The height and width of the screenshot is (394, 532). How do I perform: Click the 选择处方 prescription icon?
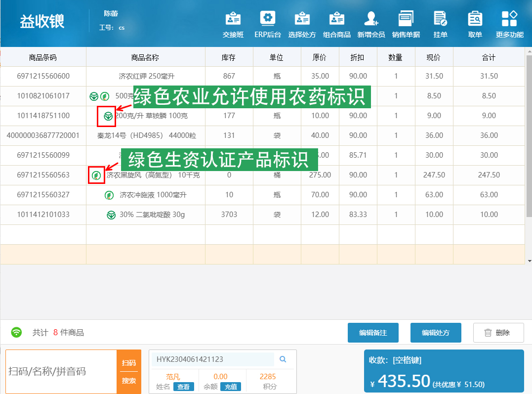tap(302, 25)
